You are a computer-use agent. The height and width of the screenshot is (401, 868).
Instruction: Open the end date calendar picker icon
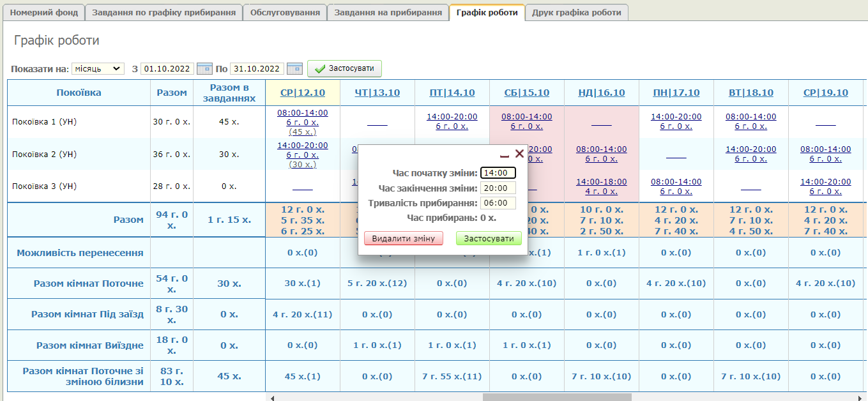(294, 68)
